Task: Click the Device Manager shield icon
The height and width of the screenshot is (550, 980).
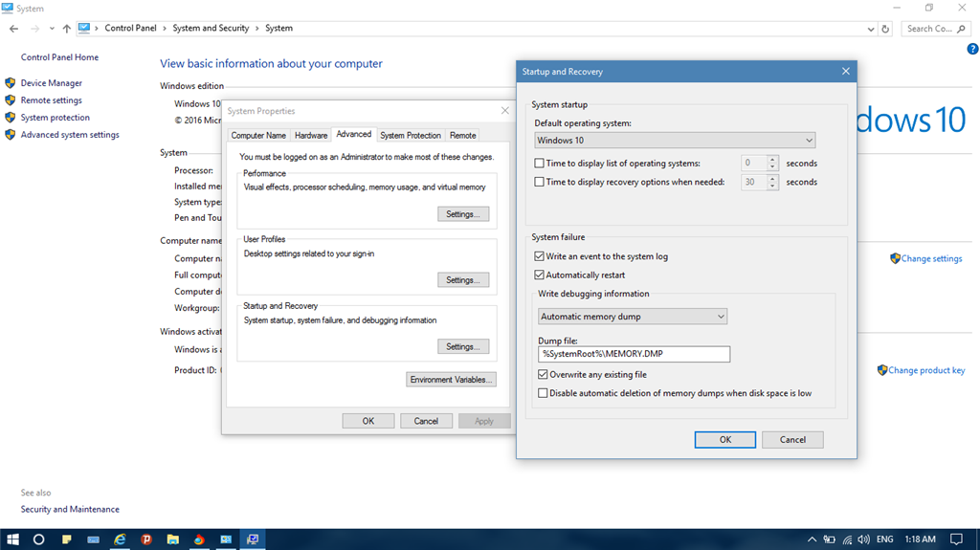Action: (x=10, y=82)
